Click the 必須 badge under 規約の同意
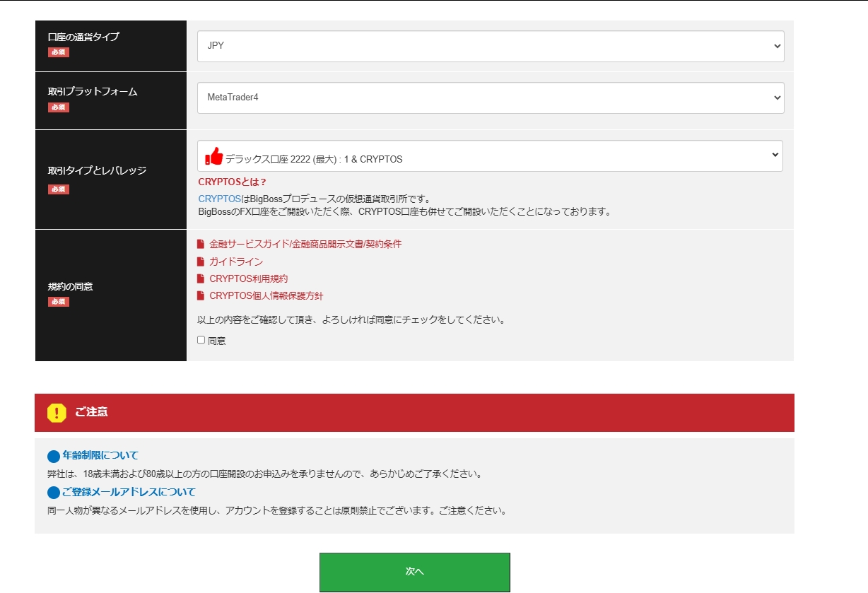The width and height of the screenshot is (868, 593). coord(59,302)
